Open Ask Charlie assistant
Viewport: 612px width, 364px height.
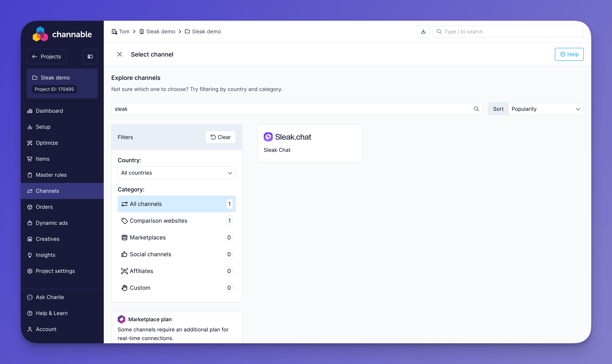62,297
